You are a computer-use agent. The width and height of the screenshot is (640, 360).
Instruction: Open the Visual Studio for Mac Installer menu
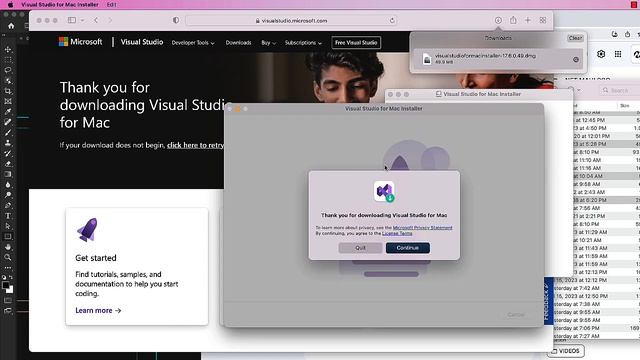tap(60, 4)
